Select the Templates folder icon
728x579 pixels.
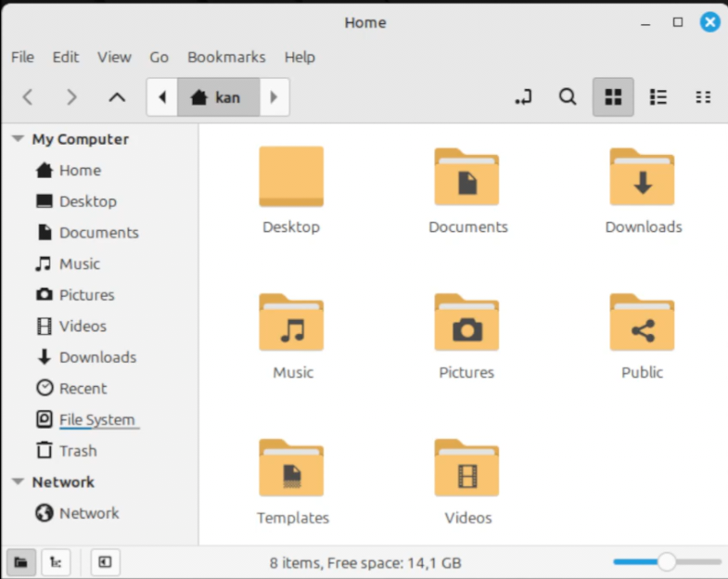[x=291, y=468]
